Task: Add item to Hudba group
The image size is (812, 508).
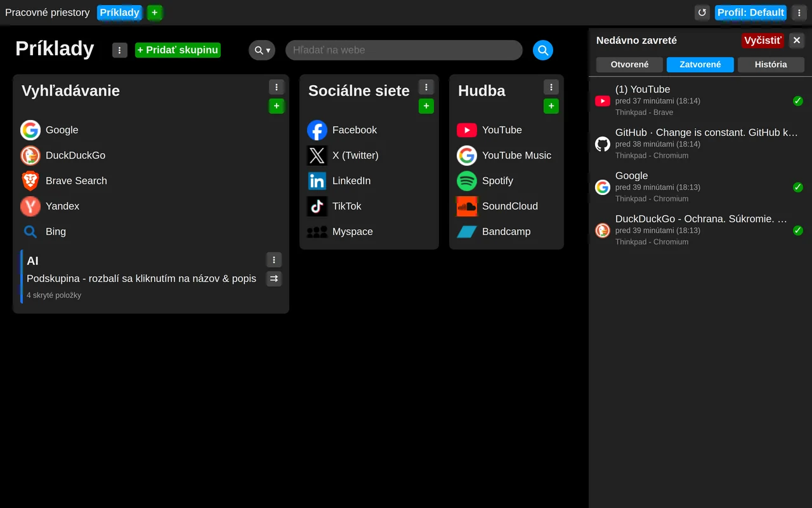Action: pos(551,106)
